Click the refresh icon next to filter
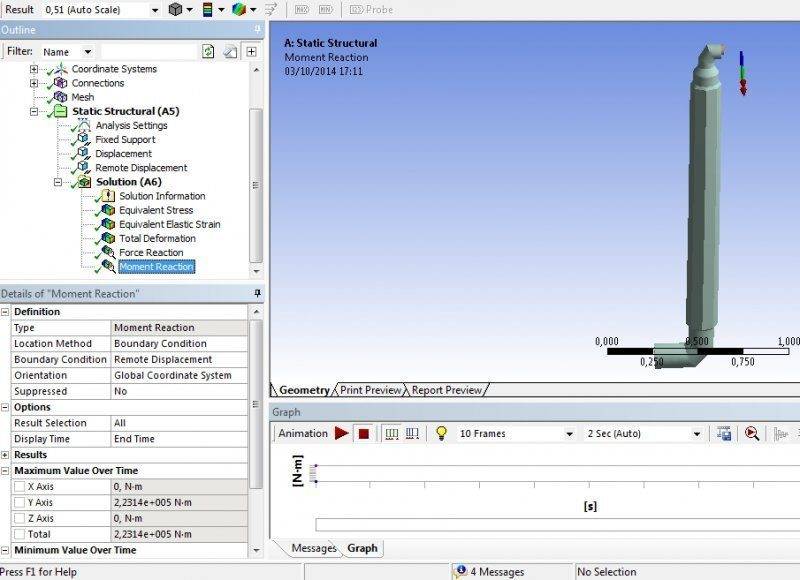The width and height of the screenshot is (800, 580). click(208, 51)
